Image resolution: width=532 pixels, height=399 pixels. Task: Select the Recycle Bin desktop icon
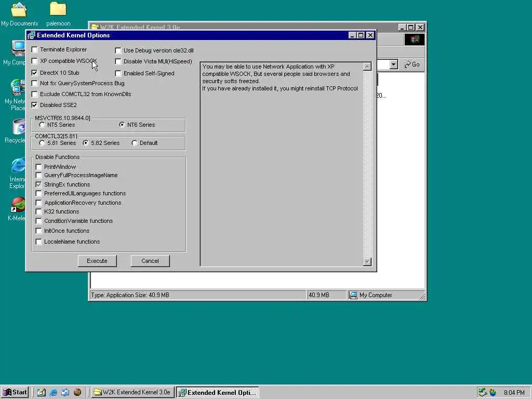coord(16,131)
